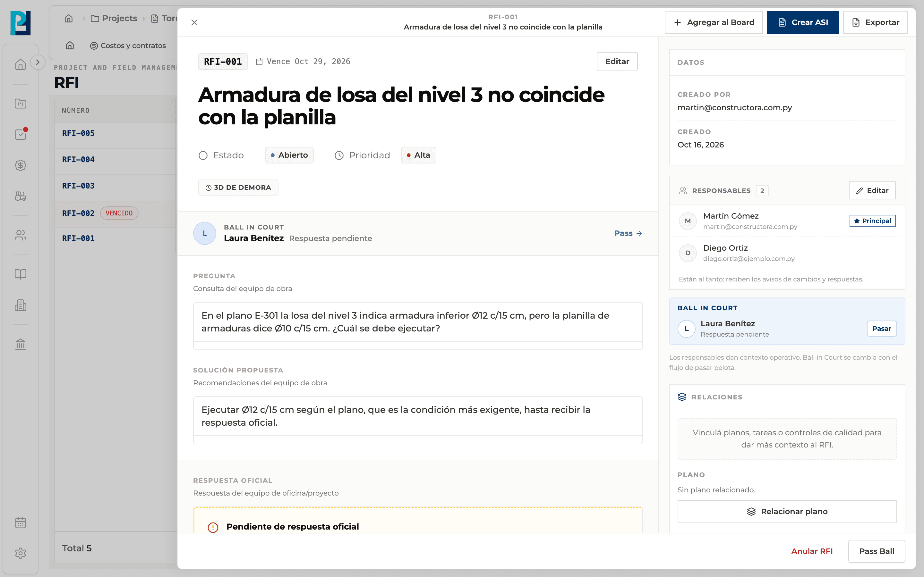Close the RFI-001 detail panel
The height and width of the screenshot is (577, 924).
coord(194,22)
